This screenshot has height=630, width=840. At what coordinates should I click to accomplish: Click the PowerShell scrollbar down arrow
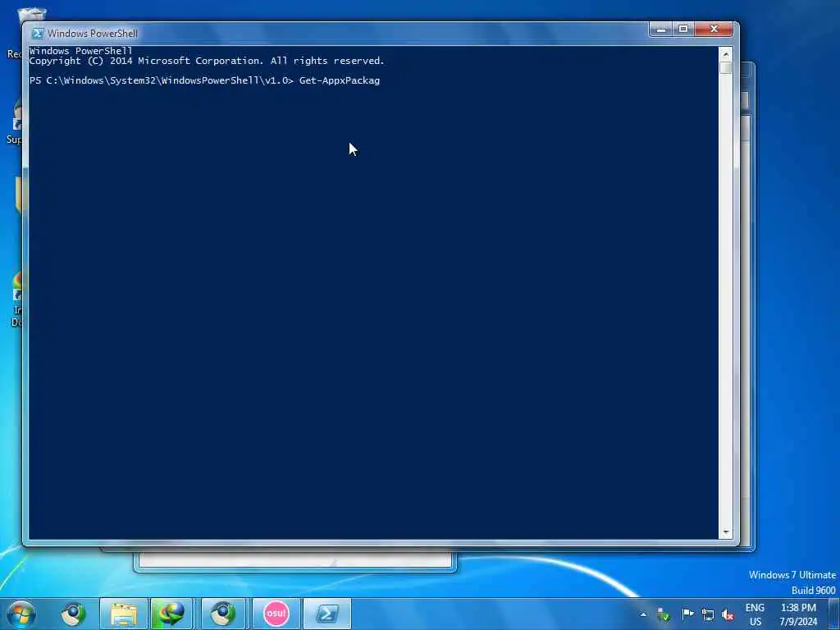[726, 532]
